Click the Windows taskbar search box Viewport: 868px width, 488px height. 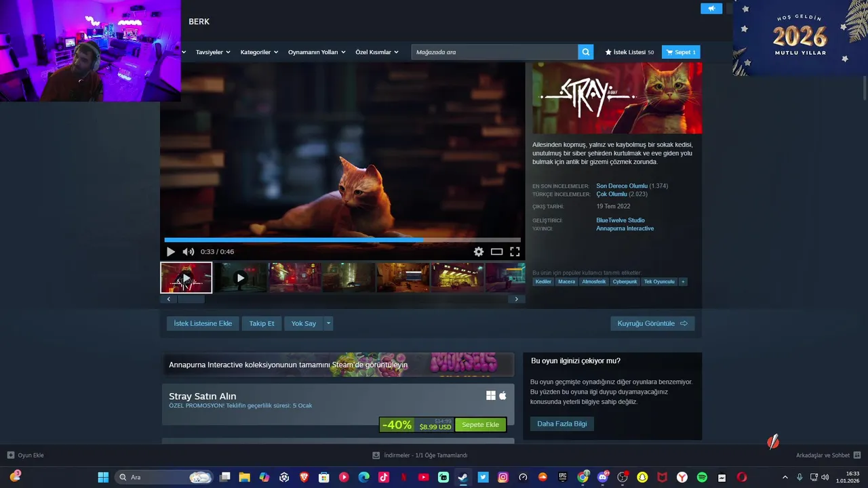(163, 477)
